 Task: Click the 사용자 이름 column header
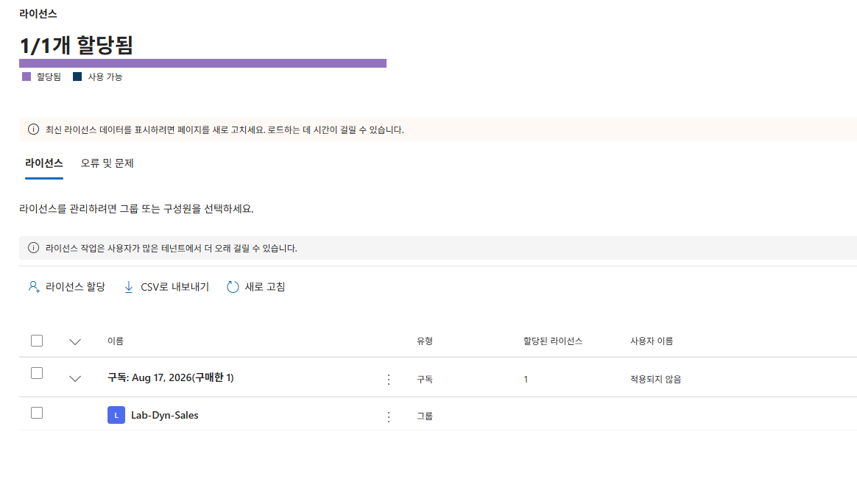(652, 341)
